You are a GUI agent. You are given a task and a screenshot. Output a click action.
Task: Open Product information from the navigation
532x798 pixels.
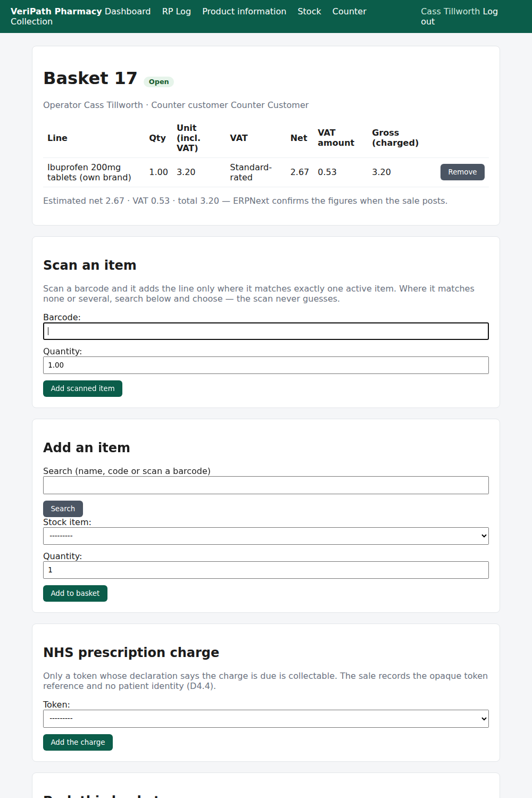click(x=244, y=11)
